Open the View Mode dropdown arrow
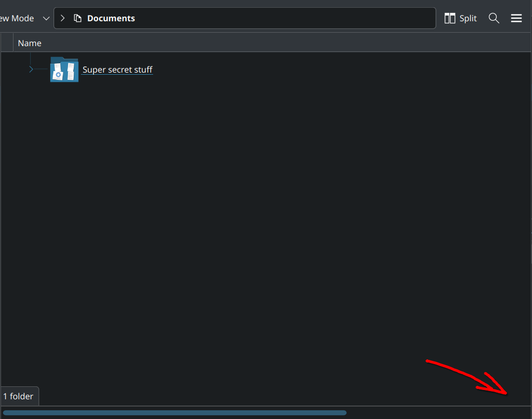The width and height of the screenshot is (532, 419). point(46,18)
